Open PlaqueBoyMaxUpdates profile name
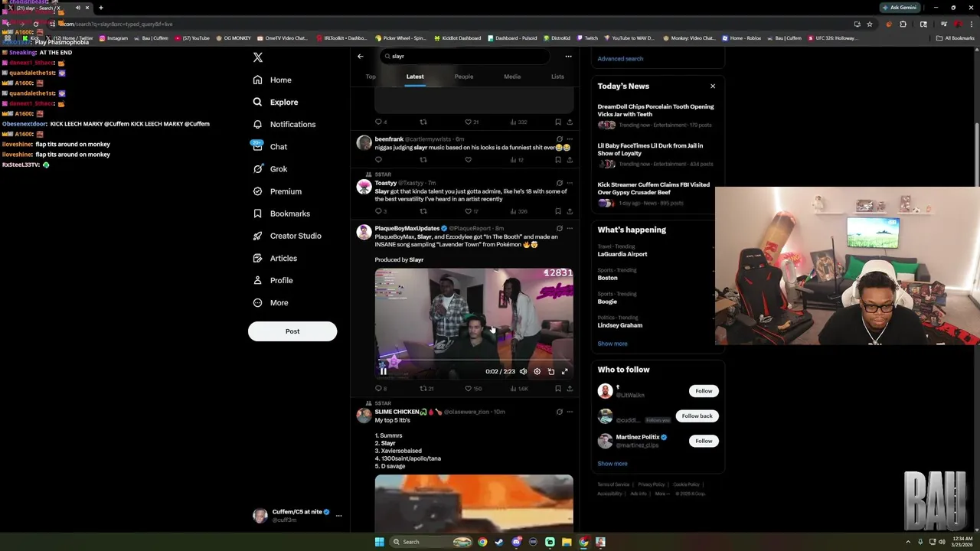Image resolution: width=980 pixels, height=551 pixels. [407, 228]
